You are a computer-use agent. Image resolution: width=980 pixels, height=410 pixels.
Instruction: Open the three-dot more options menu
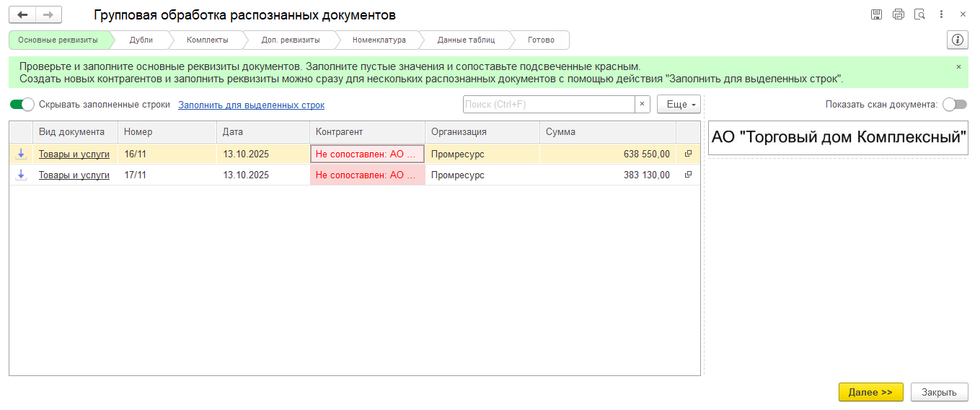pos(941,14)
